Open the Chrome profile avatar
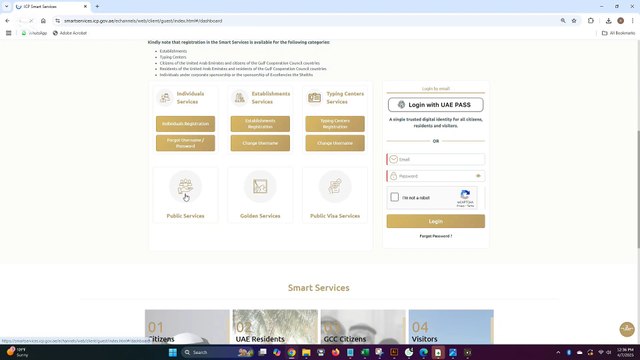Image resolution: width=640 pixels, height=360 pixels. [620, 20]
